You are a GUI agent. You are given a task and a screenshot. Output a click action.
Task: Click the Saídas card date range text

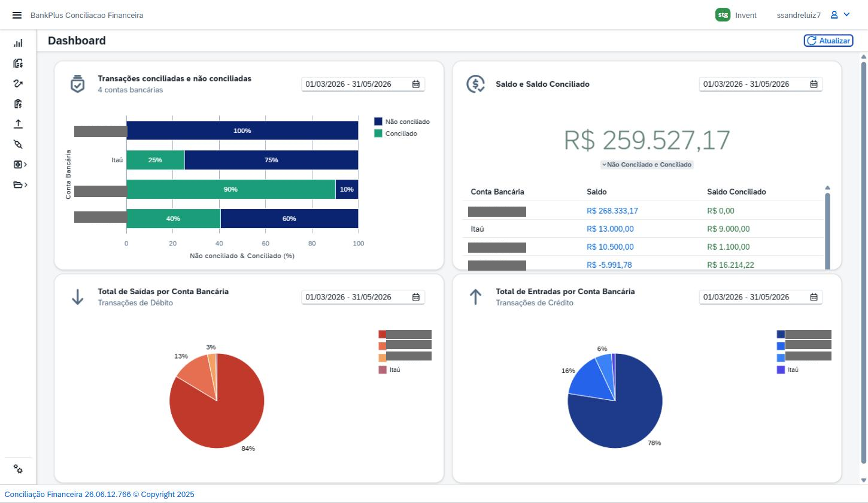pos(348,297)
